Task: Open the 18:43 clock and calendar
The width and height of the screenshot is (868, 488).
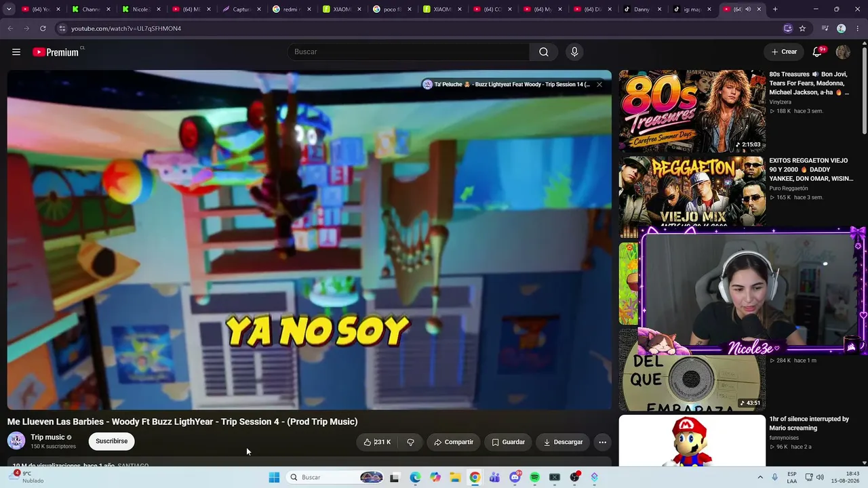Action: click(x=846, y=477)
